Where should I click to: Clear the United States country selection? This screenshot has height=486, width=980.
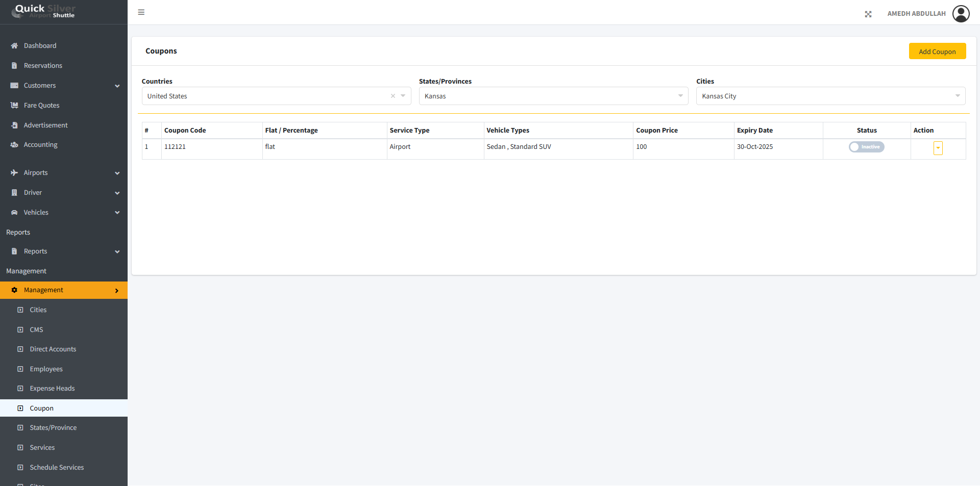393,96
